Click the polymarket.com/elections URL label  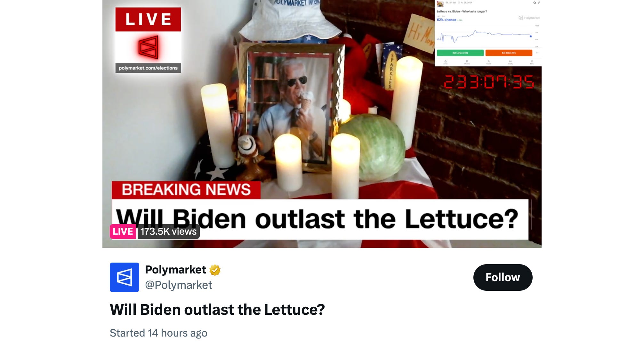coord(148,68)
